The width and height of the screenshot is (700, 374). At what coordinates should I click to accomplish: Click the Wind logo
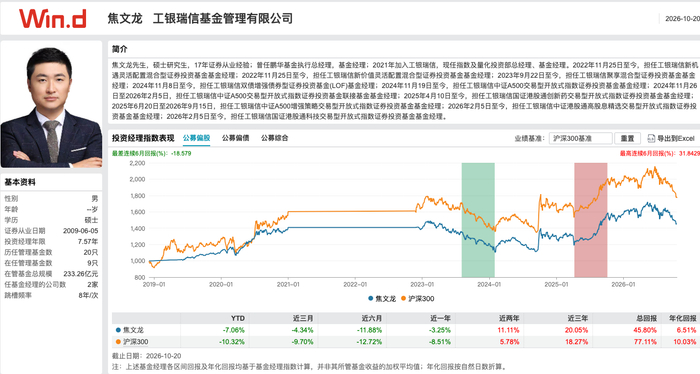click(x=53, y=19)
